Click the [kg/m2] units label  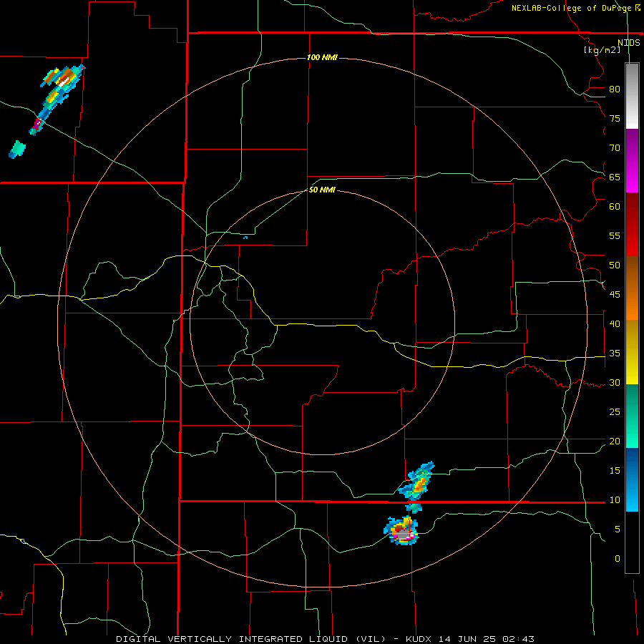pyautogui.click(x=602, y=50)
